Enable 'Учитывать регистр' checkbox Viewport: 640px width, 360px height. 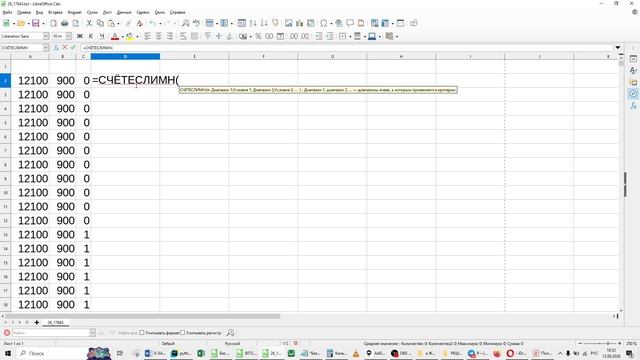[x=182, y=333]
